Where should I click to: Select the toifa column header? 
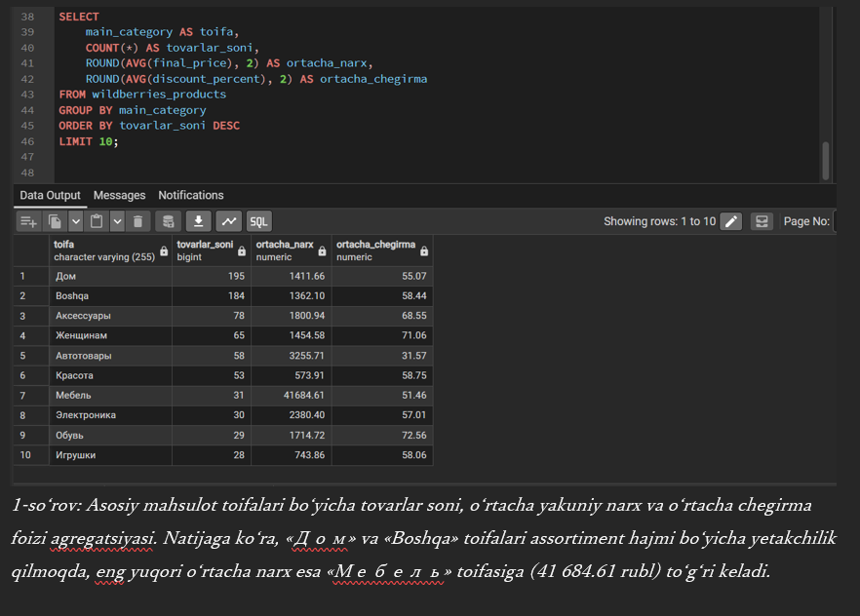110,250
